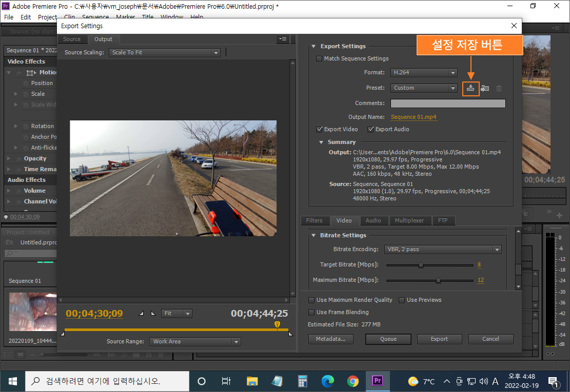Click the Sequence 01.mp4 output name link
The width and height of the screenshot is (570, 392).
[414, 117]
